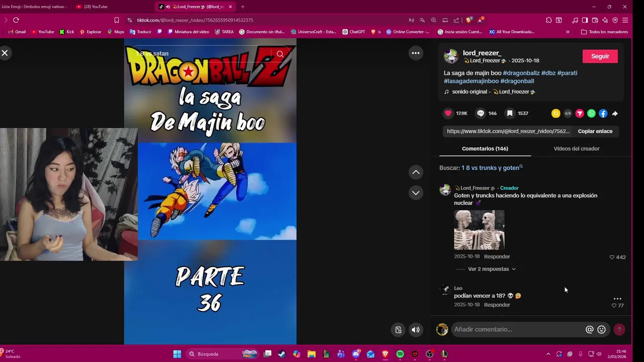644x362 pixels.
Task: Click the Añadir comentario input field
Action: (x=517, y=329)
